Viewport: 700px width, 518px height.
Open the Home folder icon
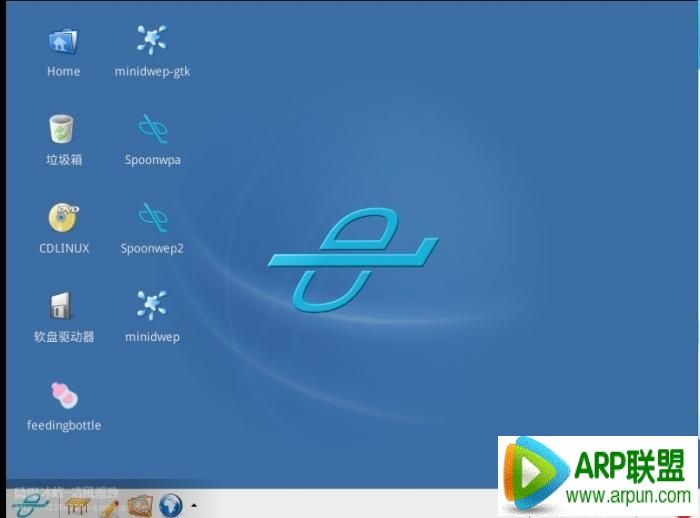(63, 42)
